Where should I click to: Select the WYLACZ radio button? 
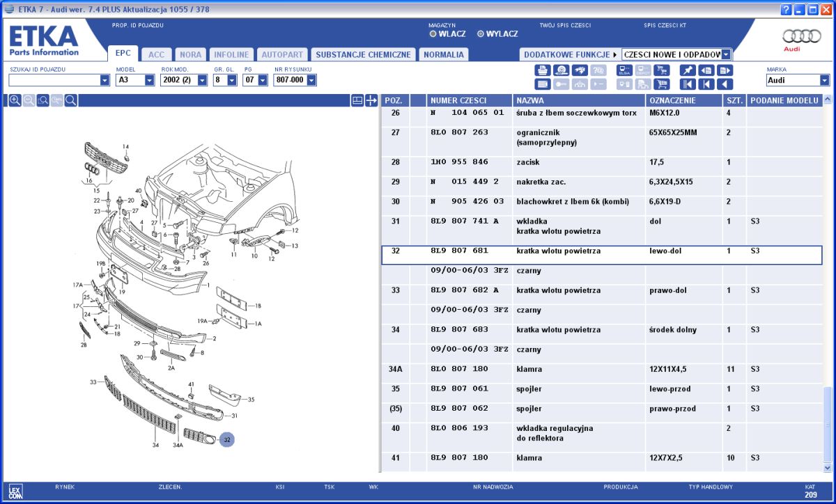click(x=481, y=33)
